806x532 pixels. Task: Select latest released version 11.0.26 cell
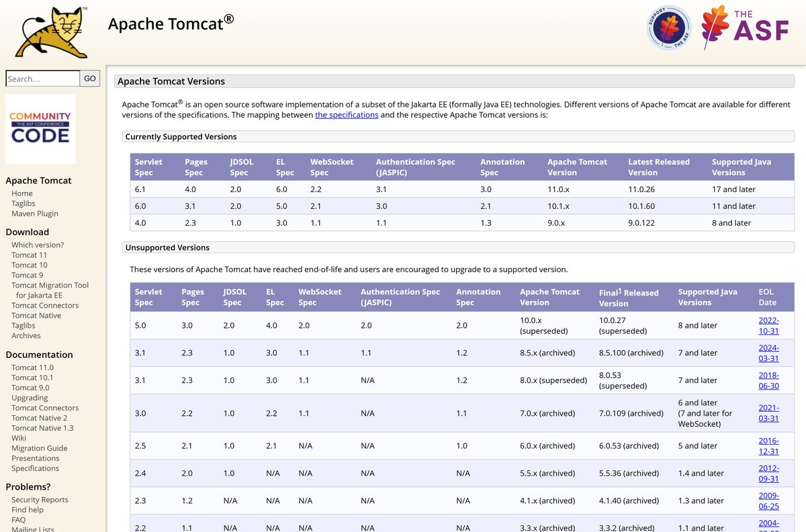click(x=664, y=189)
